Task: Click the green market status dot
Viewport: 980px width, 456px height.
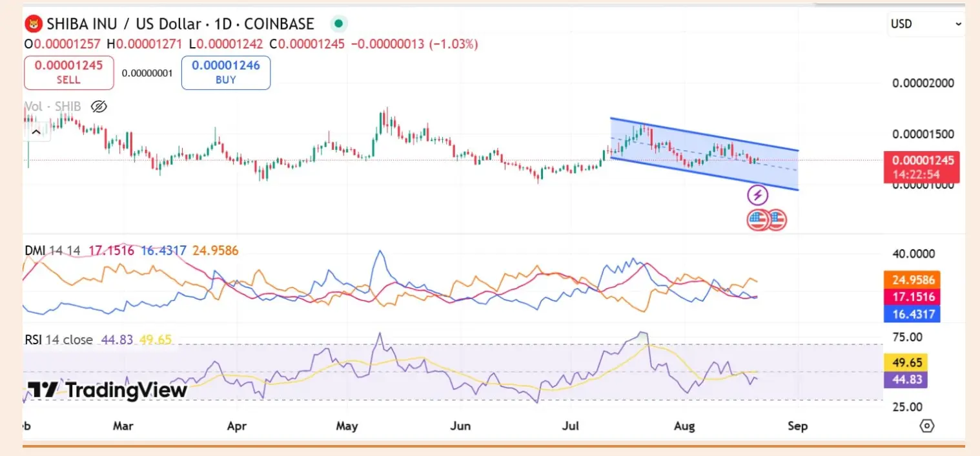Action: 338,25
